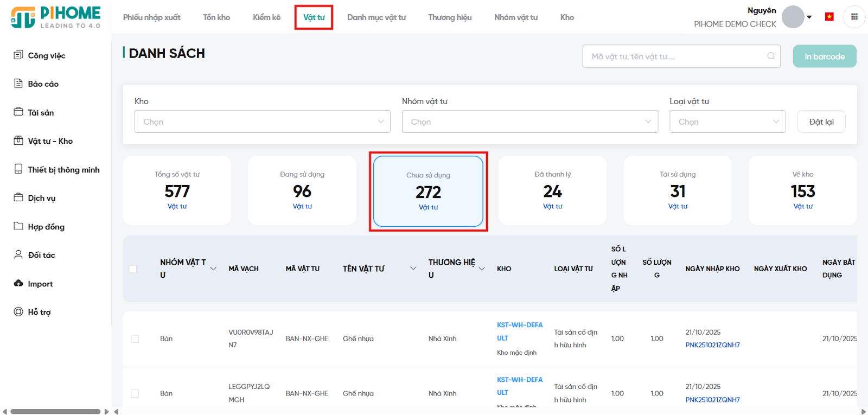The width and height of the screenshot is (868, 415).
Task: Switch to the Tồn kho tab
Action: point(216,17)
